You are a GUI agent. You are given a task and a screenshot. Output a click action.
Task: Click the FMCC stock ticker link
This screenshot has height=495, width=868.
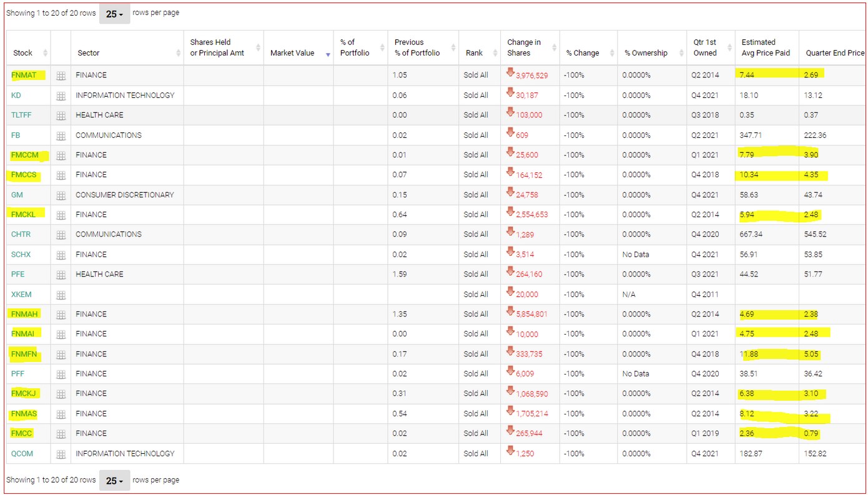pyautogui.click(x=22, y=433)
